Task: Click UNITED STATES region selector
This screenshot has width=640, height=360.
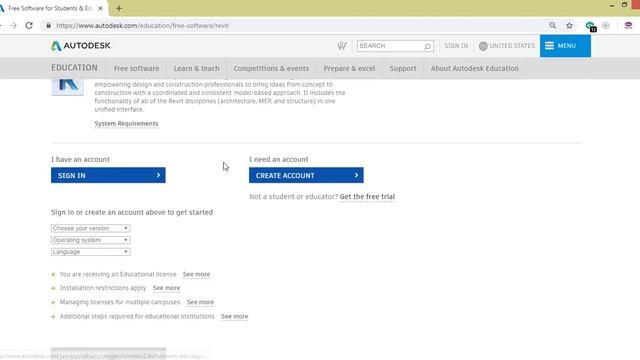Action: [512, 46]
